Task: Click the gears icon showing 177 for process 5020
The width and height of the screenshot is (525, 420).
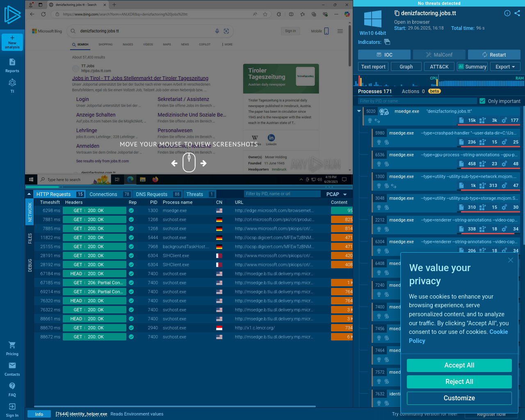Action: tap(504, 120)
